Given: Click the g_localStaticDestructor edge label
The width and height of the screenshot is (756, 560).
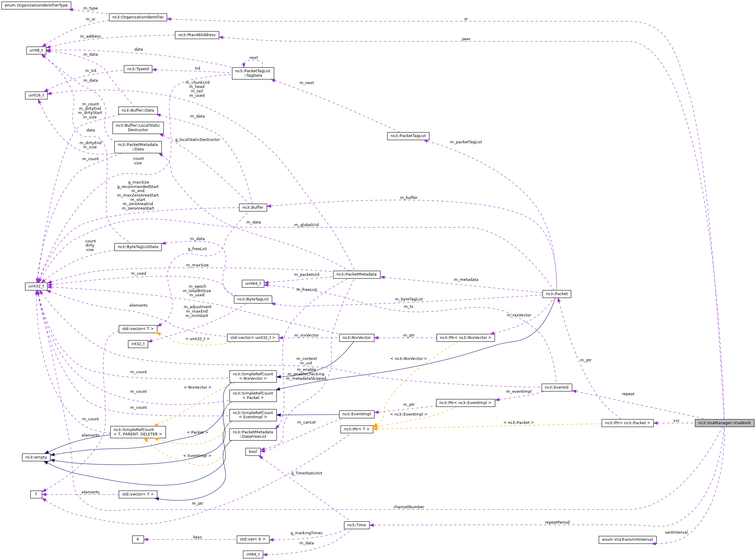Looking at the screenshot, I should pos(198,140).
